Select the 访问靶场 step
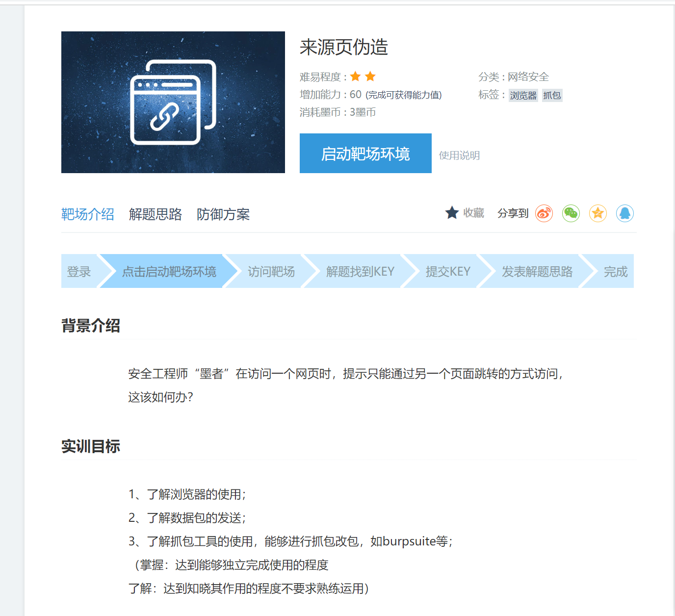The image size is (675, 616). coord(271,271)
